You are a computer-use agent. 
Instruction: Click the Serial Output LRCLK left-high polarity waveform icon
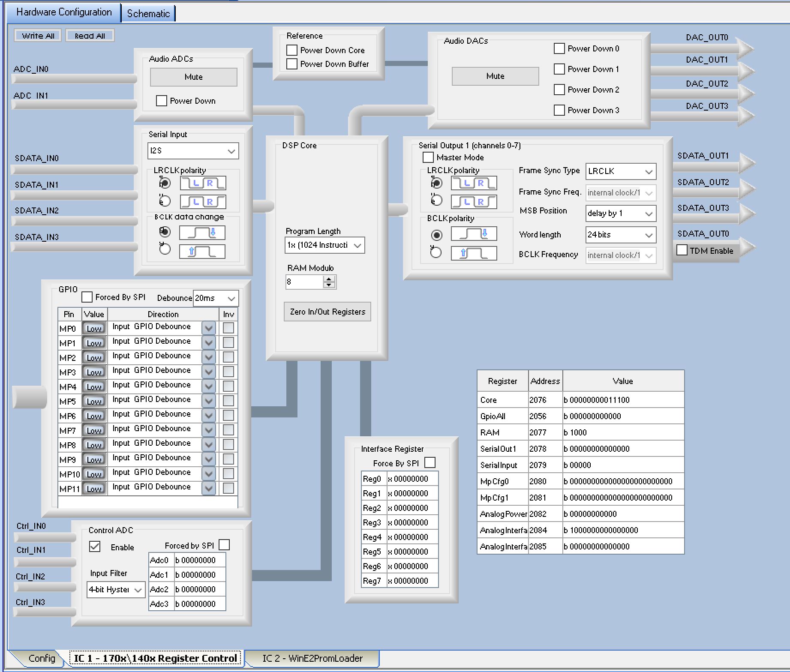(x=474, y=201)
